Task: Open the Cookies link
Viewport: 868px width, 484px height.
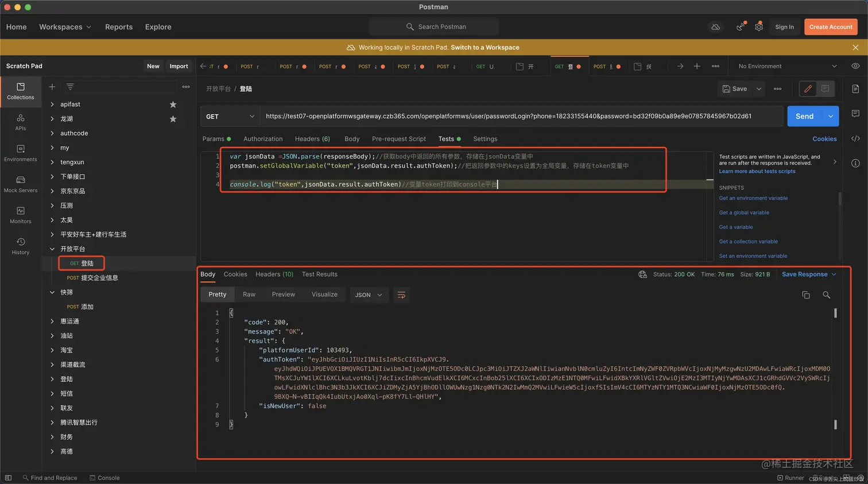Action: (x=824, y=139)
